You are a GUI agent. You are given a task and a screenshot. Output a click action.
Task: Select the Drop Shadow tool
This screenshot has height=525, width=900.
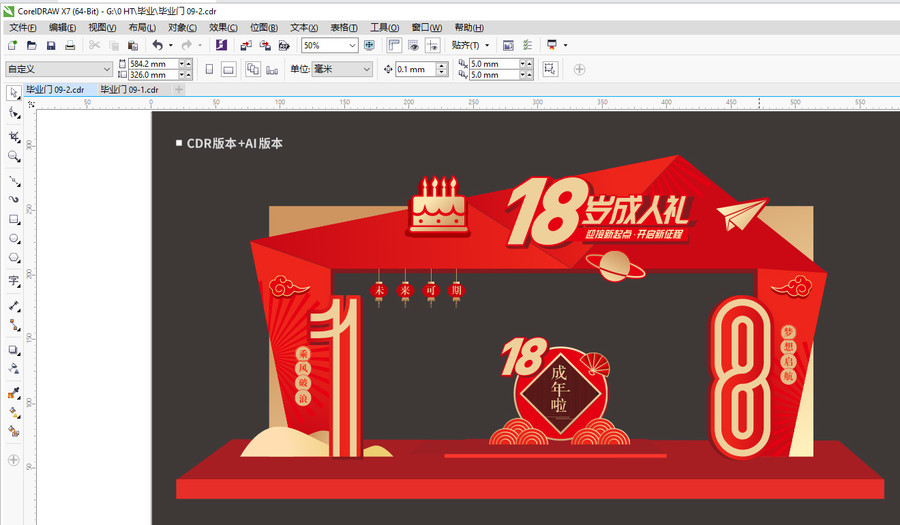14,349
